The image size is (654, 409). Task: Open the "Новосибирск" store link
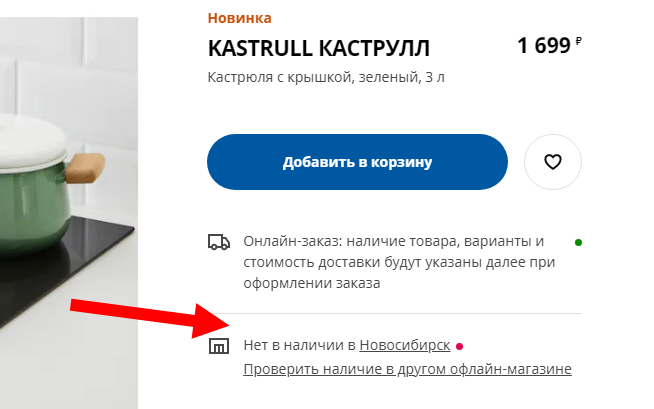(x=405, y=345)
